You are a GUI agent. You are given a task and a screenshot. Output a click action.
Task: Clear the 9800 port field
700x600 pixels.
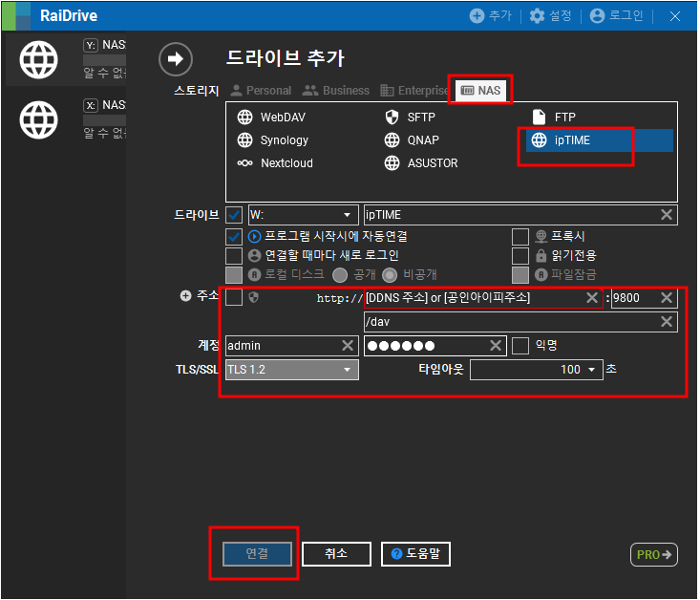pyautogui.click(x=667, y=298)
